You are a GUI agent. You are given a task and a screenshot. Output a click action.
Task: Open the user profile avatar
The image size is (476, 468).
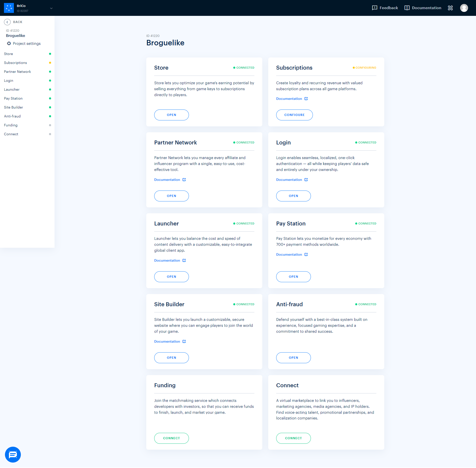[464, 8]
